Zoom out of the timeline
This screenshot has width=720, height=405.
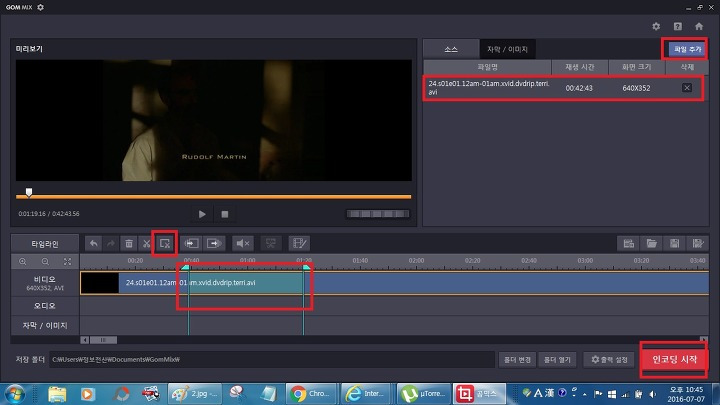pos(45,262)
